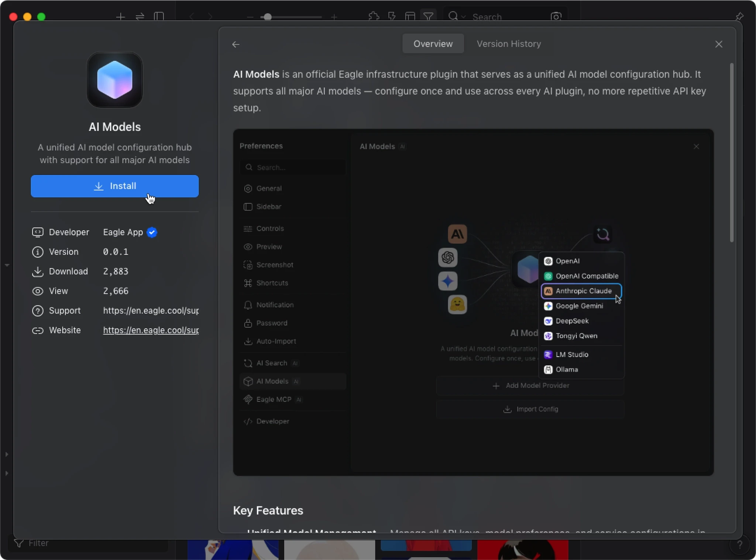Expand the collapsed sidebar section arrow
Viewport: 756px width, 560px height.
(x=7, y=454)
